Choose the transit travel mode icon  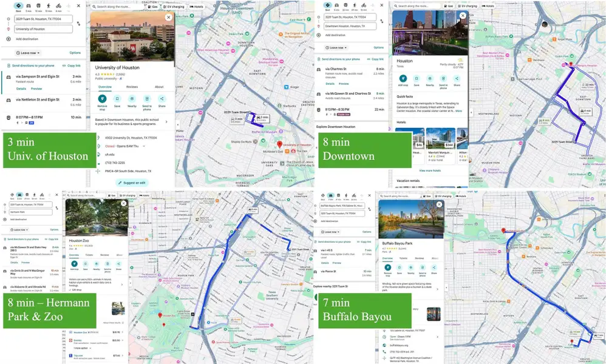[x=39, y=5]
